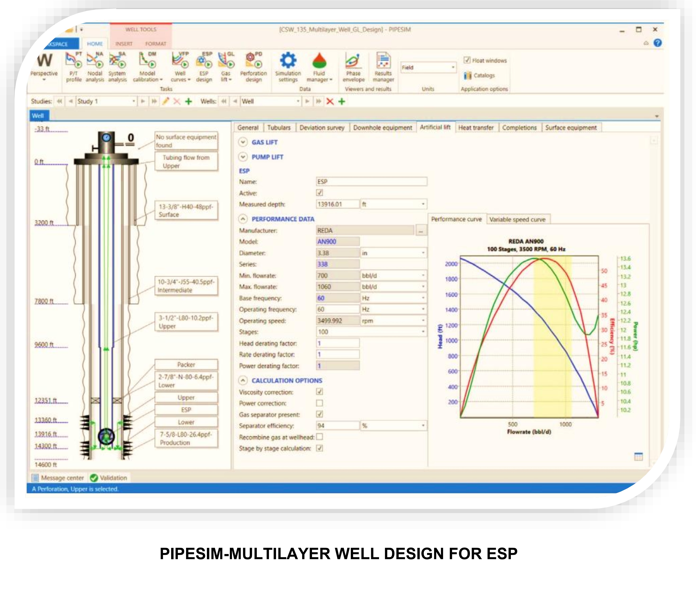The height and width of the screenshot is (616, 696).
Task: Open Perforation design tool
Action: 253,67
